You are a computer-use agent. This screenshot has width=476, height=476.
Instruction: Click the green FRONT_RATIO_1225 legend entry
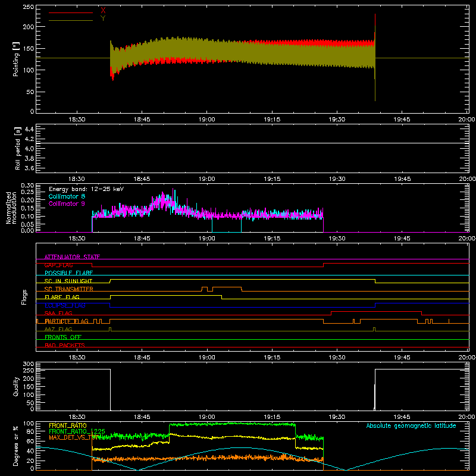77,431
